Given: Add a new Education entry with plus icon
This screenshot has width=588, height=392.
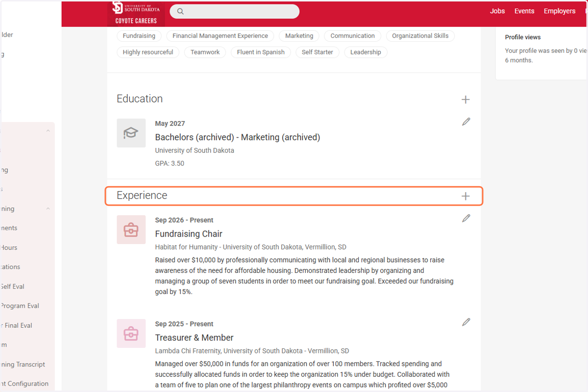Looking at the screenshot, I should (x=465, y=99).
